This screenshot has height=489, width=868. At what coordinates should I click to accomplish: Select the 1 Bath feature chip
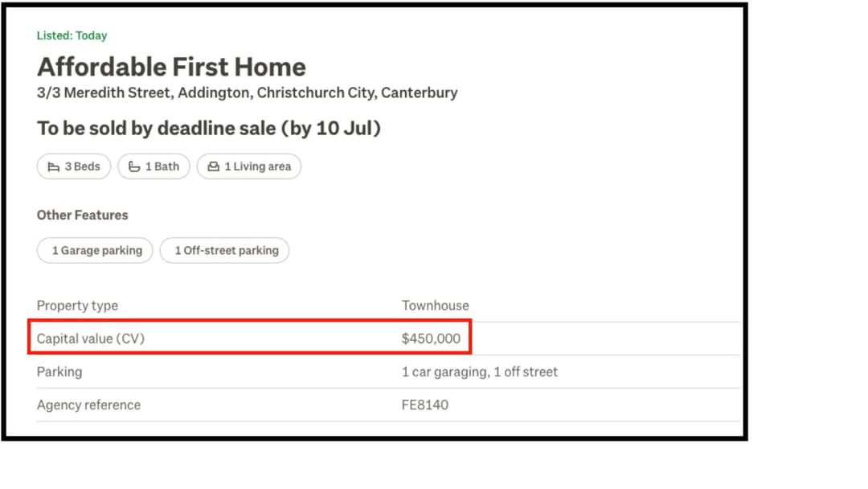[154, 166]
